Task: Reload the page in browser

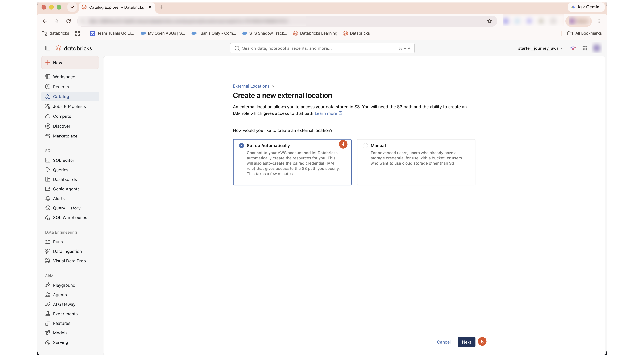Action: click(68, 21)
